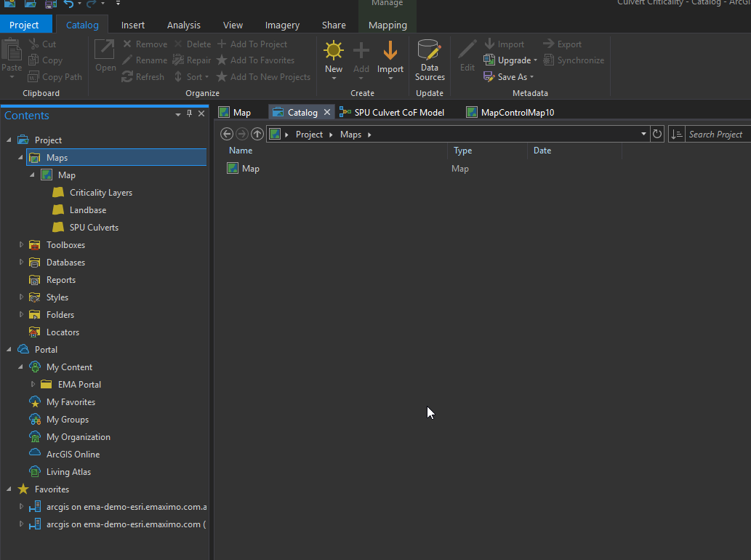Click the Open item icon

(105, 49)
